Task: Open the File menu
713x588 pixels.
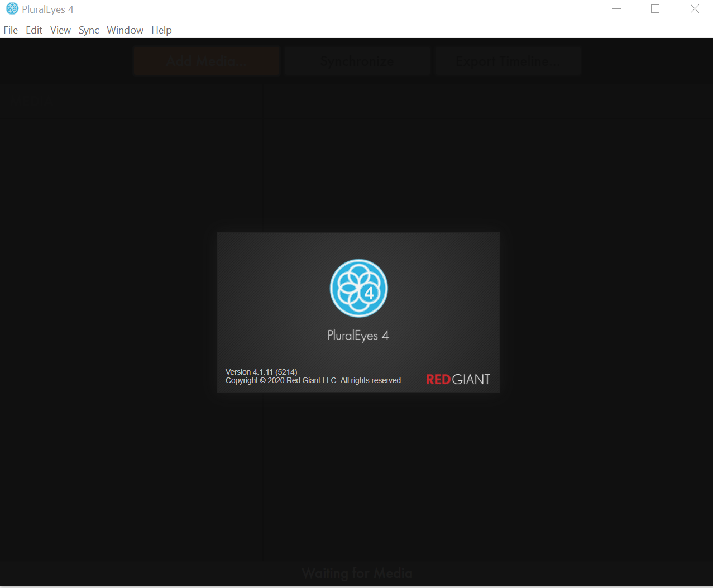Action: 11,30
